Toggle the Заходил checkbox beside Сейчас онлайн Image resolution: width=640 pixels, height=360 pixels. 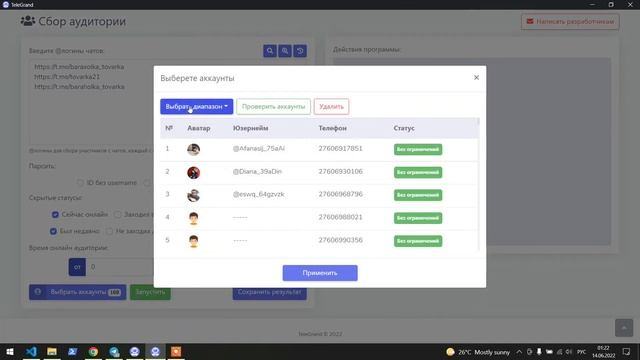coord(118,215)
